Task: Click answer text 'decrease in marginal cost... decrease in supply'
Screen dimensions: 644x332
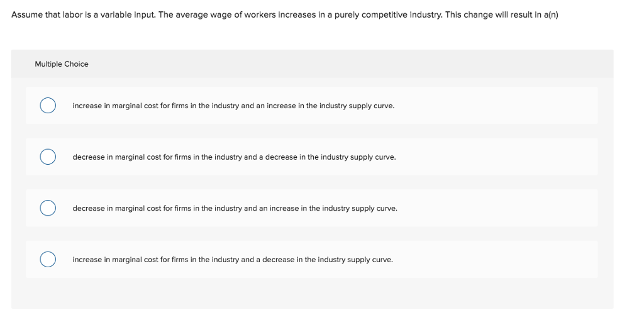Action: tap(234, 157)
